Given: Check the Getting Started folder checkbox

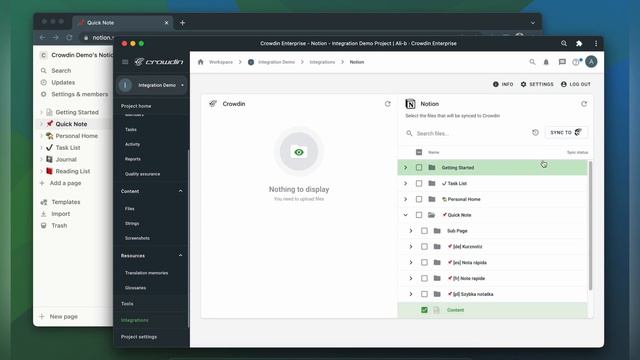Looking at the screenshot, I should 419,167.
